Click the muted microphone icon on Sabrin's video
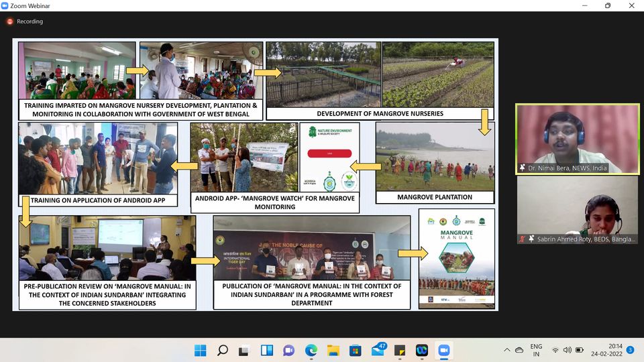This screenshot has height=362, width=644. pyautogui.click(x=522, y=239)
